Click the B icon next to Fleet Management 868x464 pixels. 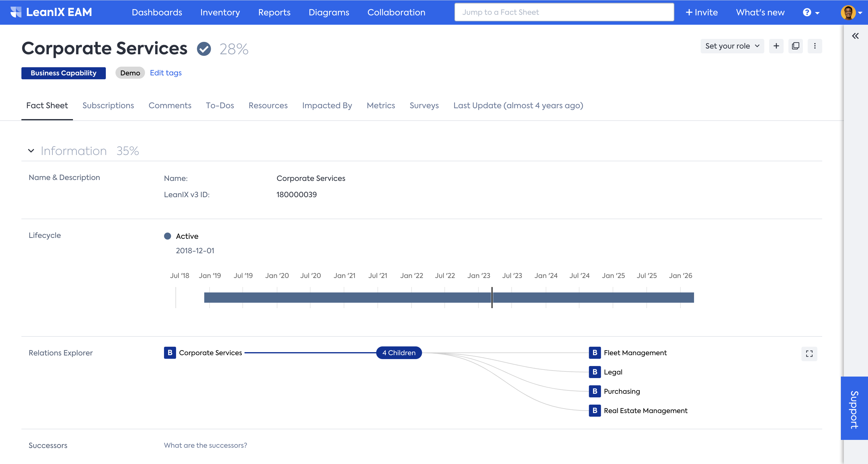(x=595, y=353)
